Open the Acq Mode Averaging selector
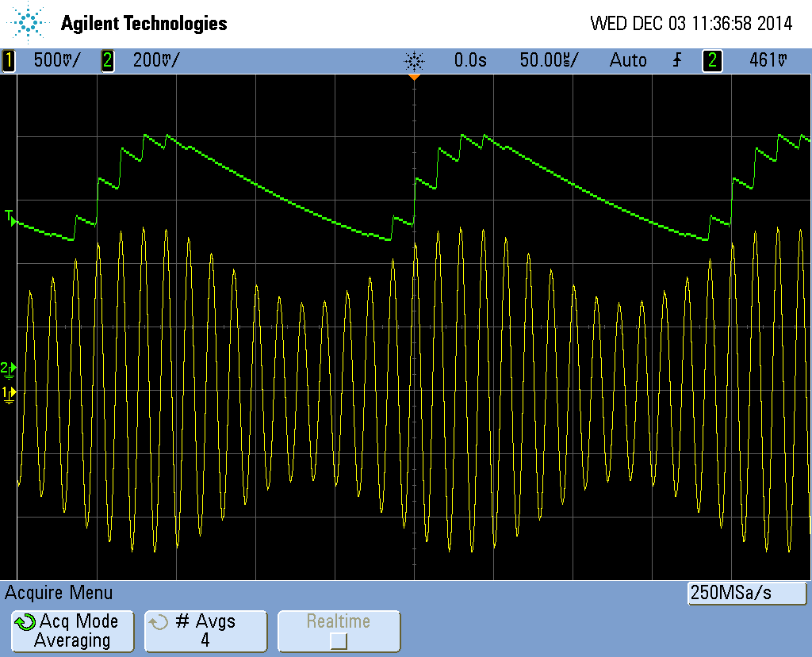The height and width of the screenshot is (657, 812). (x=72, y=631)
